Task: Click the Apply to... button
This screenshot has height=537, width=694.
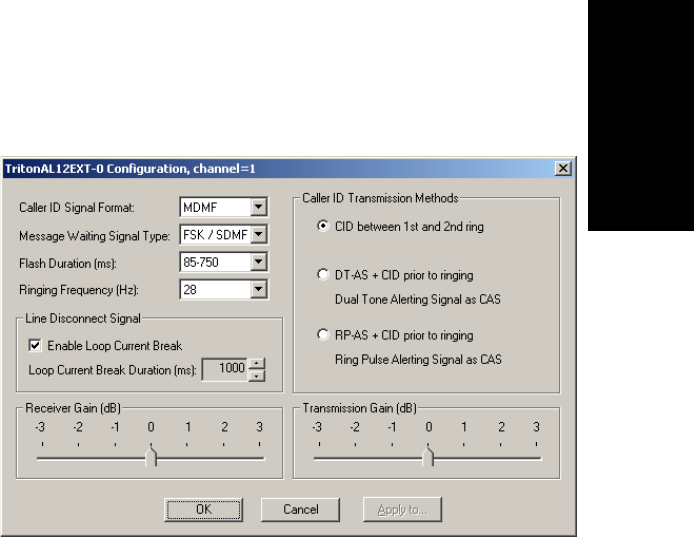Action: point(402,510)
